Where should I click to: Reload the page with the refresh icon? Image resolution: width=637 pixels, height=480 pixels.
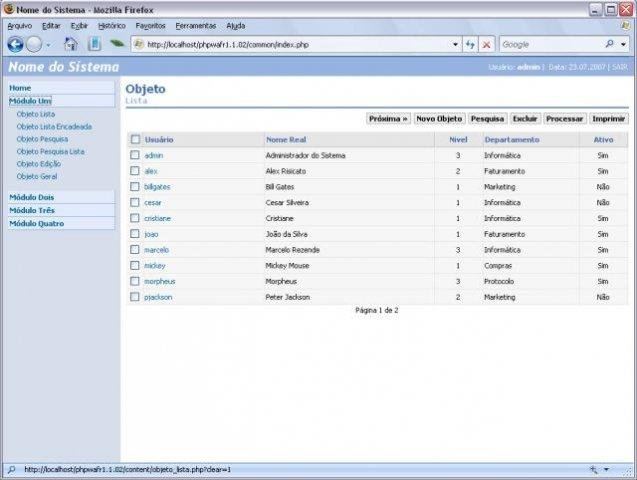click(x=470, y=45)
